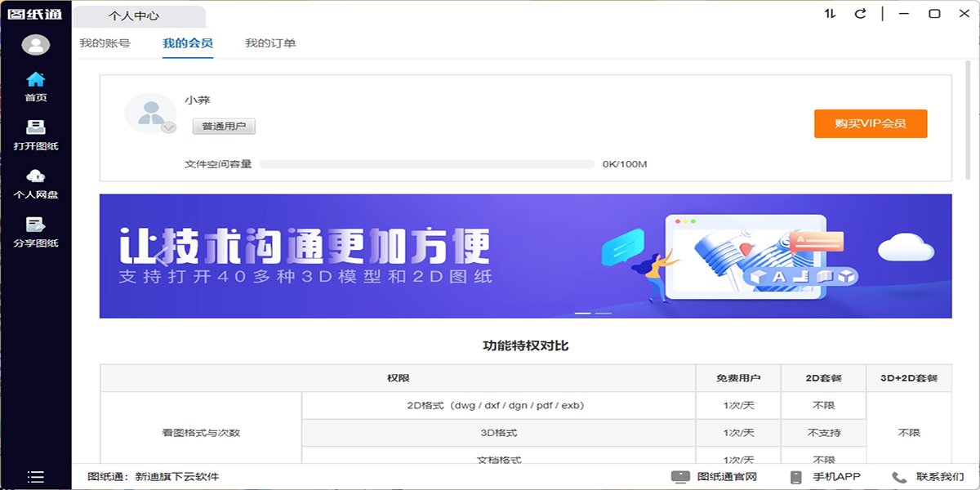Click the 分享图纸 share icon
The image size is (980, 490).
35,225
